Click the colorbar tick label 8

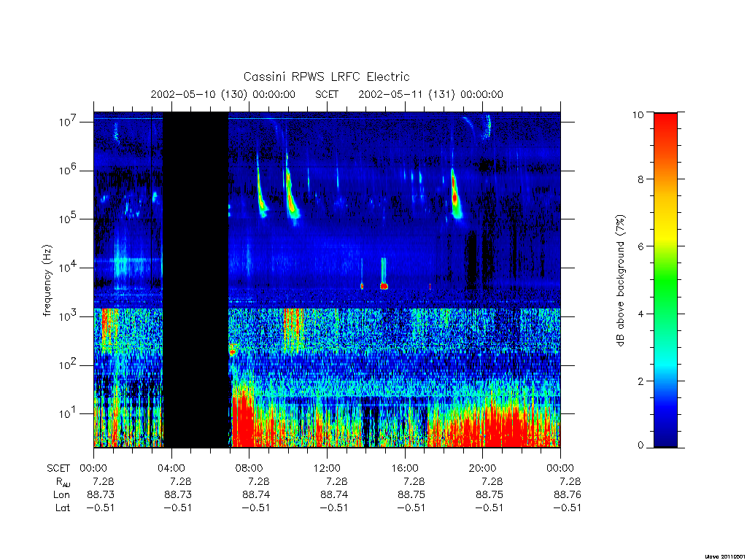640,179
